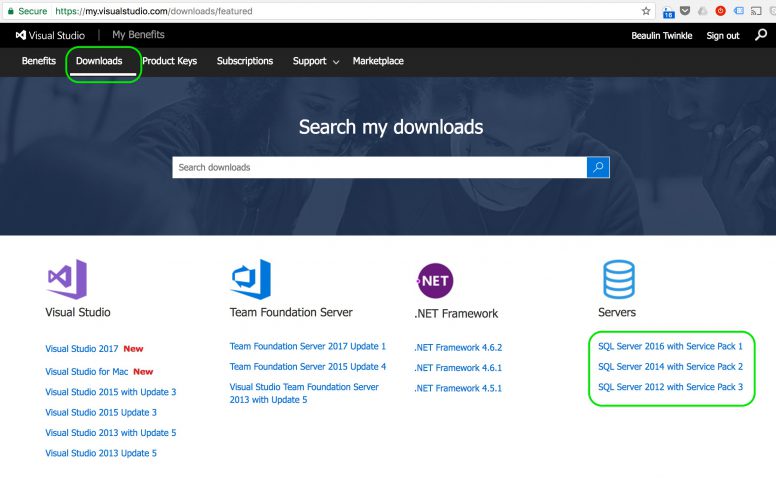This screenshot has height=478, width=776.
Task: Click the Servers database icon
Action: coord(619,280)
